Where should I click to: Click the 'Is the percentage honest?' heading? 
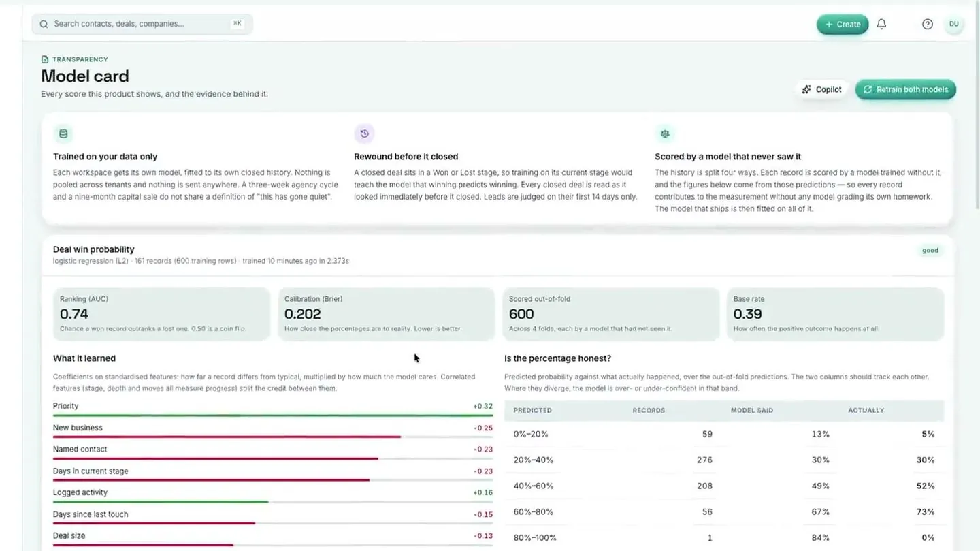click(x=557, y=358)
